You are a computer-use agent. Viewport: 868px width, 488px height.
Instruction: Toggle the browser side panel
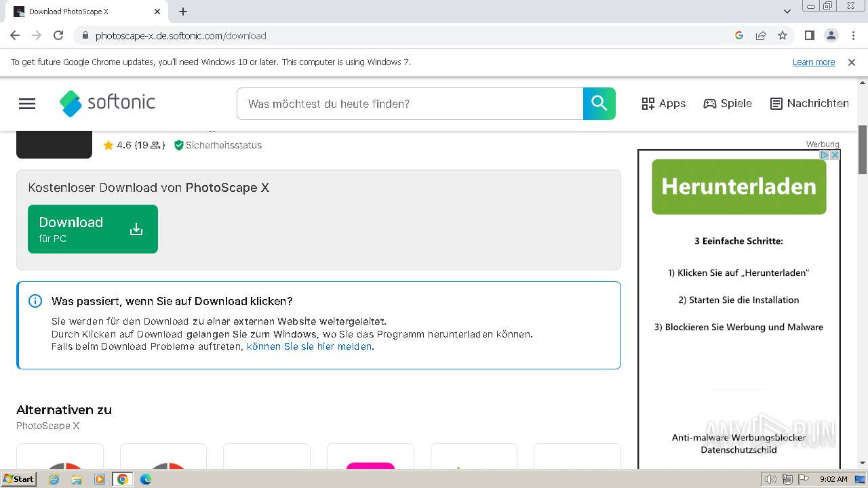coord(809,35)
